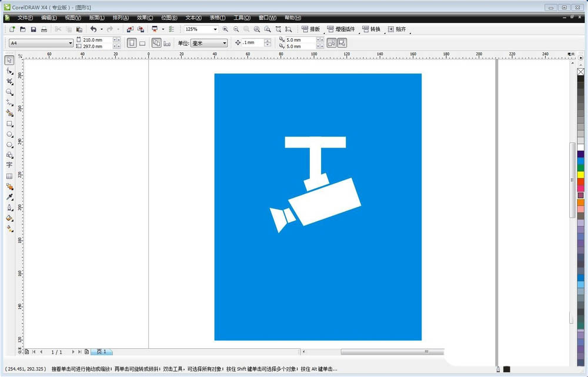Choose the Rectangle tool

[x=9, y=124]
